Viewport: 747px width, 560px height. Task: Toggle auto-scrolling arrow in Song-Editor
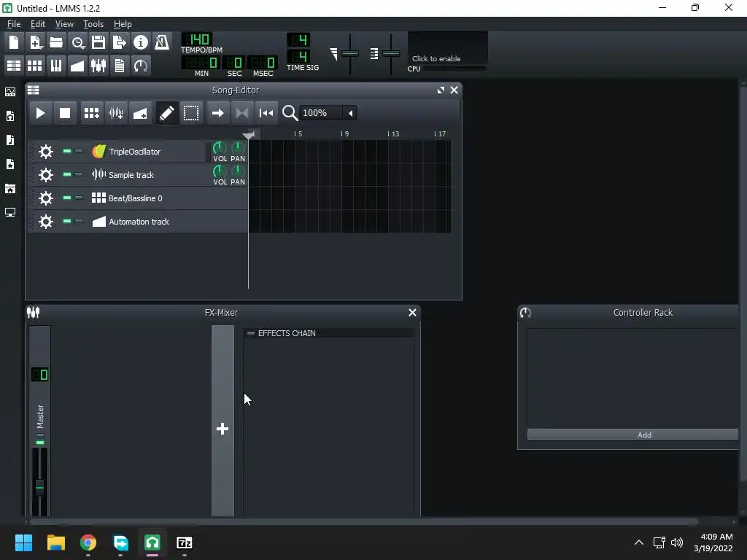click(217, 113)
